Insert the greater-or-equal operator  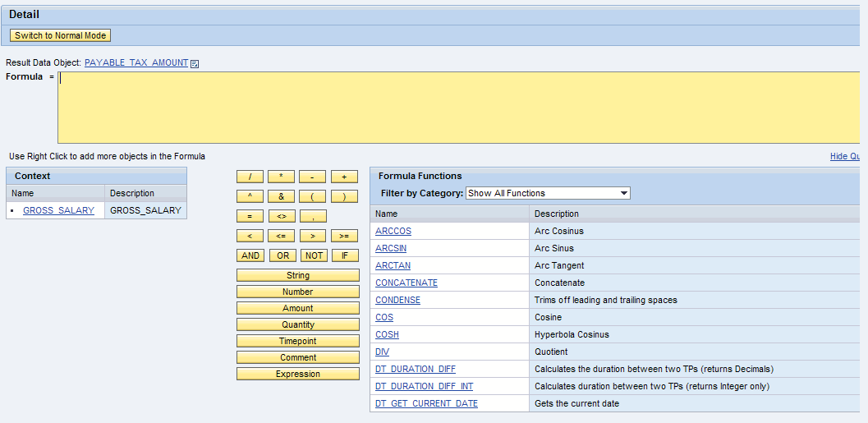[x=344, y=236]
